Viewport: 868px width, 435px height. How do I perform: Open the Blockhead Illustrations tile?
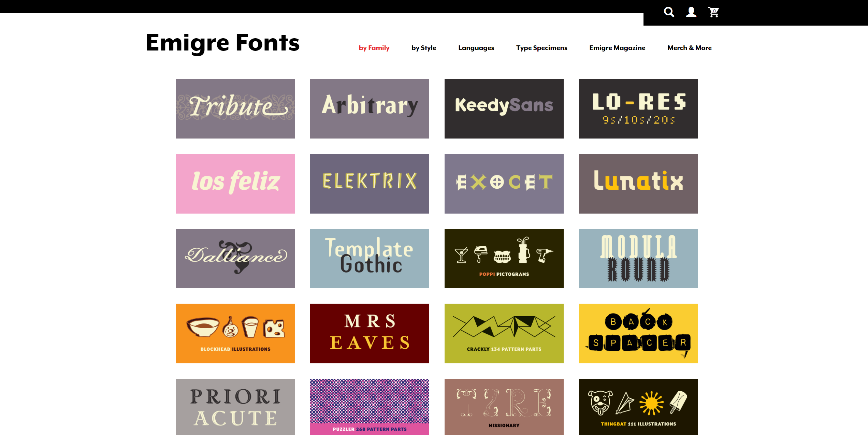click(235, 333)
